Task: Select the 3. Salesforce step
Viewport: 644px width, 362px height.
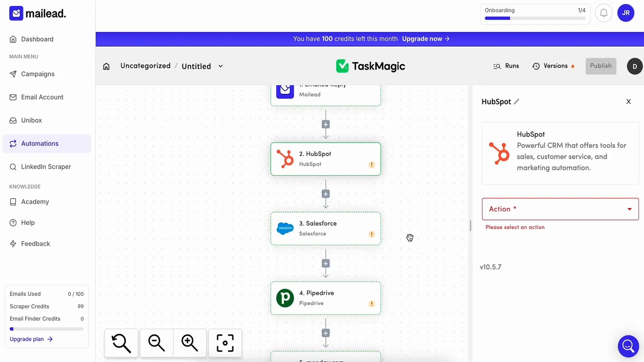Action: (x=326, y=229)
